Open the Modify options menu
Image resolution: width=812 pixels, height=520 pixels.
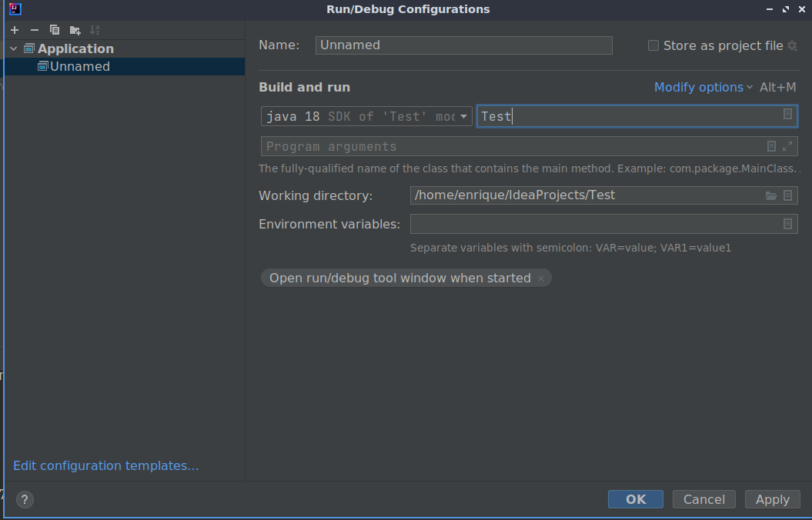(x=703, y=88)
